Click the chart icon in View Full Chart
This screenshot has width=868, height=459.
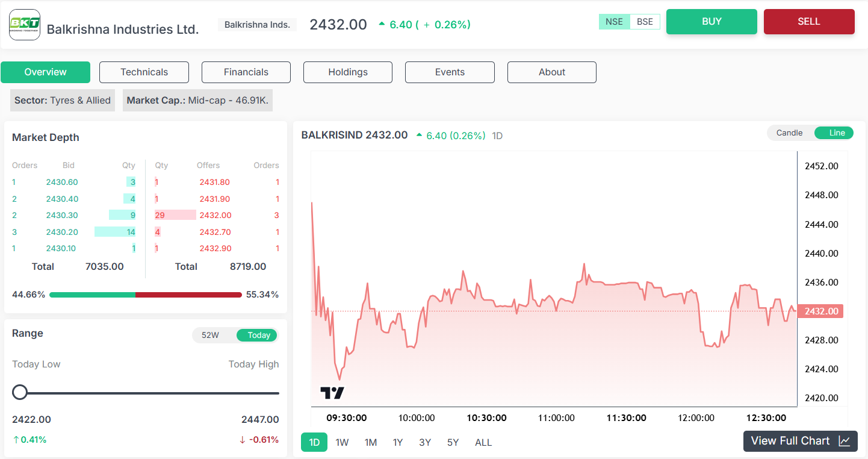(x=845, y=441)
